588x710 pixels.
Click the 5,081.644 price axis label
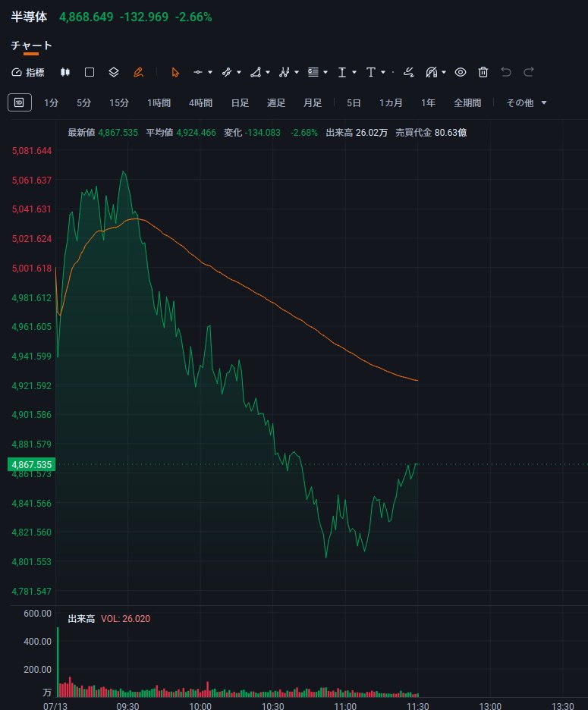tap(32, 151)
